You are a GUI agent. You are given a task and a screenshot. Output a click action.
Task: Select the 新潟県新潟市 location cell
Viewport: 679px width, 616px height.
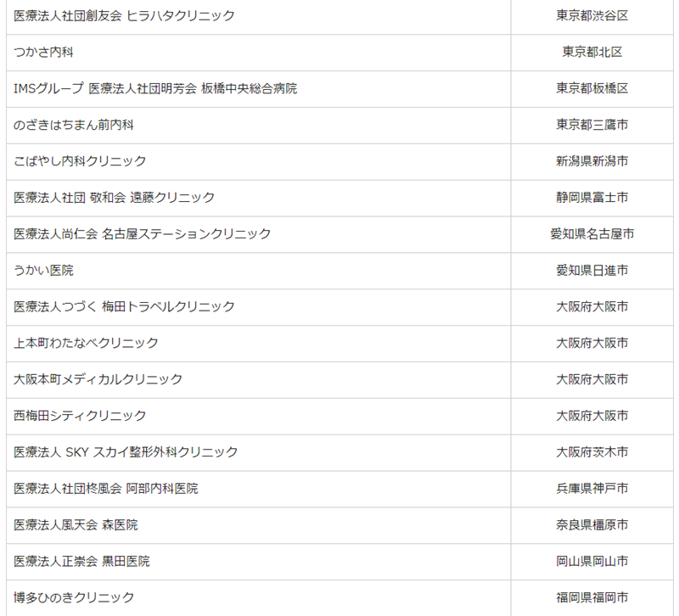coord(592,161)
